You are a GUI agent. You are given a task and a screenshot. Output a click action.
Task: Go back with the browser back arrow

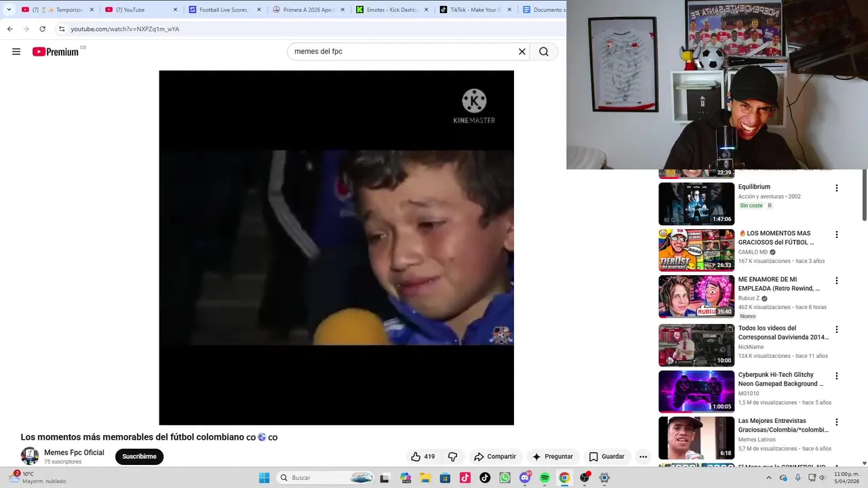[x=10, y=29]
